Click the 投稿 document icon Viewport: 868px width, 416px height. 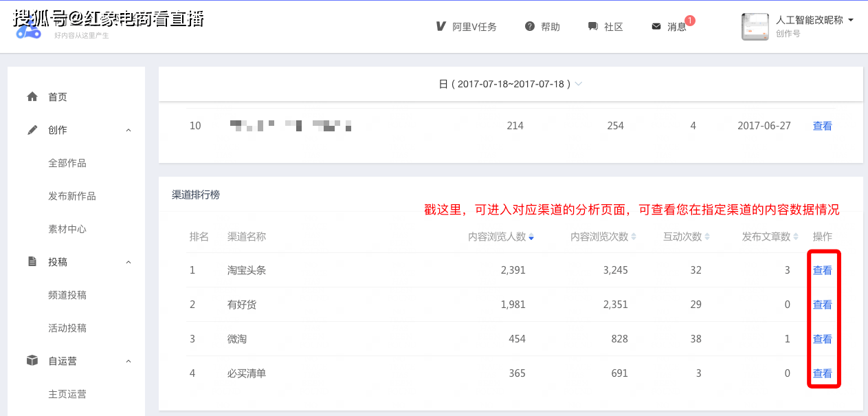click(x=32, y=262)
